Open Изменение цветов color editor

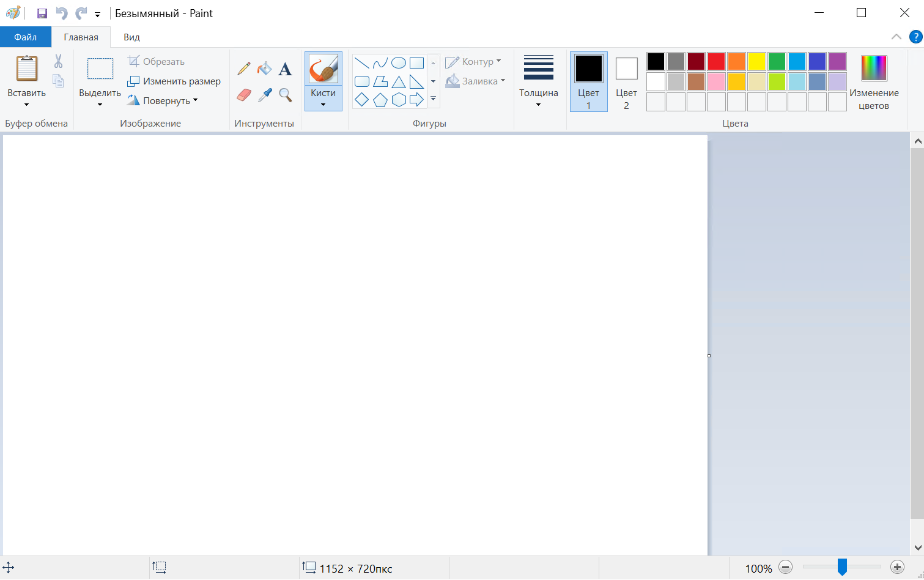[x=874, y=81]
